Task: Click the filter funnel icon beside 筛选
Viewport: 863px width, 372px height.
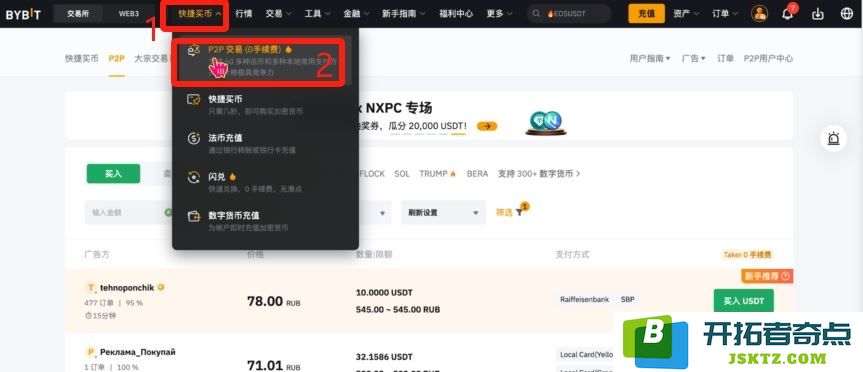Action: [519, 212]
